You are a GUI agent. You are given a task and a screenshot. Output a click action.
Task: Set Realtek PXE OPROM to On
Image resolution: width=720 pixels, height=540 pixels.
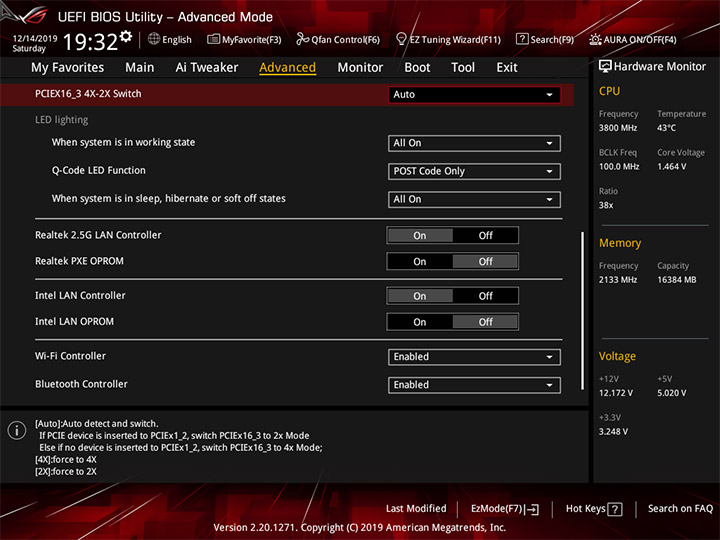tap(420, 262)
